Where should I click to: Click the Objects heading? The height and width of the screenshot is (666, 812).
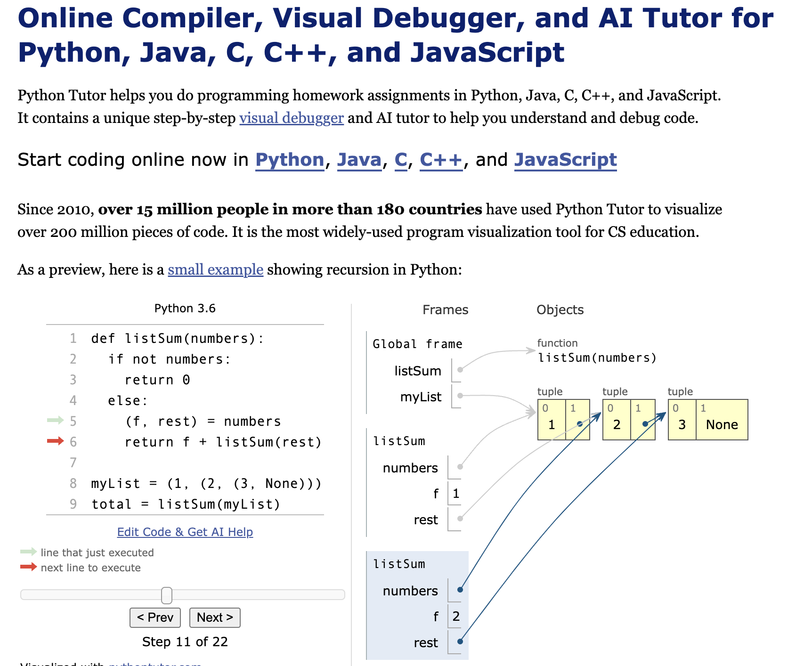560,310
